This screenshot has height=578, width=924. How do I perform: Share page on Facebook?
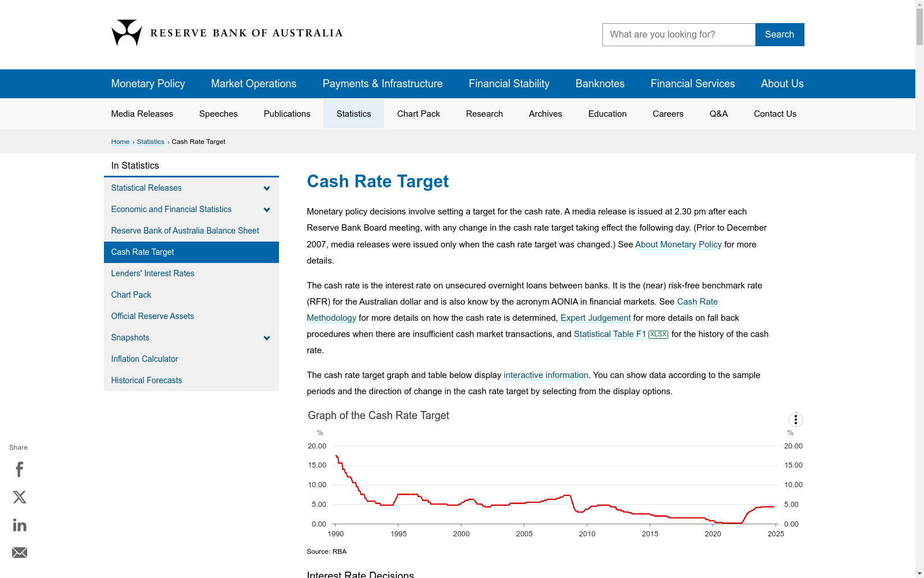pos(20,469)
